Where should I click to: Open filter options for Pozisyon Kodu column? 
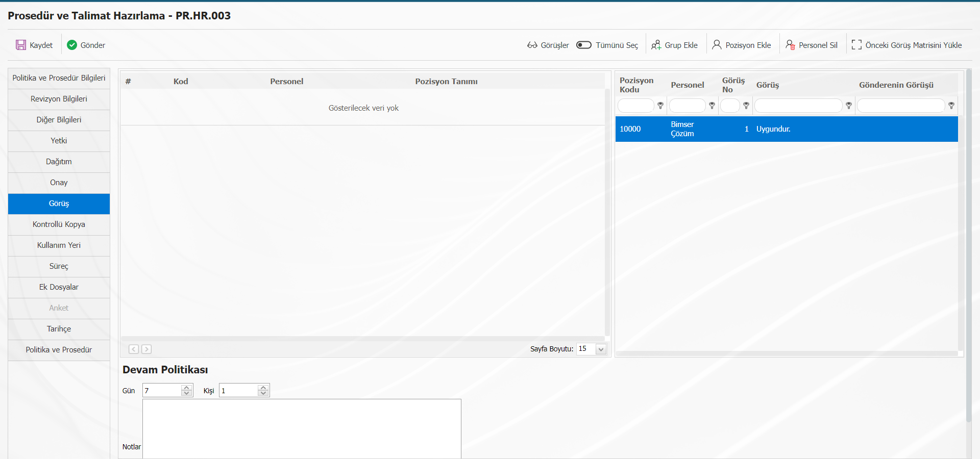pyautogui.click(x=660, y=106)
